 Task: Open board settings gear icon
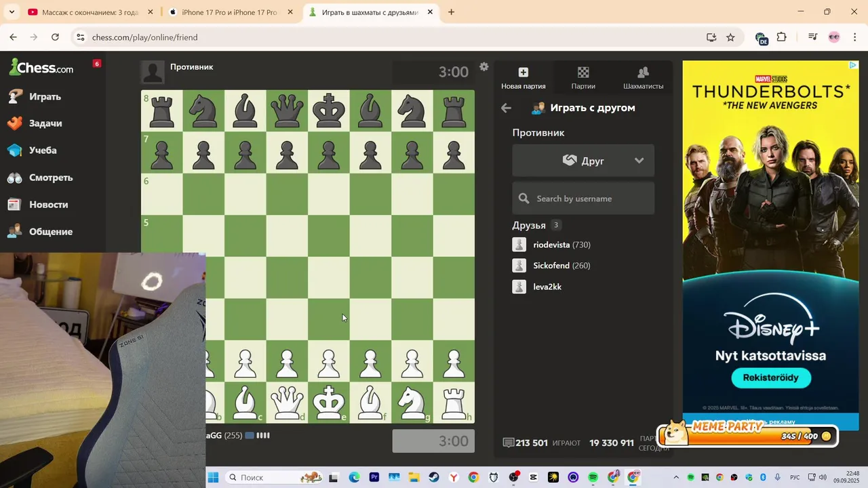coord(484,66)
